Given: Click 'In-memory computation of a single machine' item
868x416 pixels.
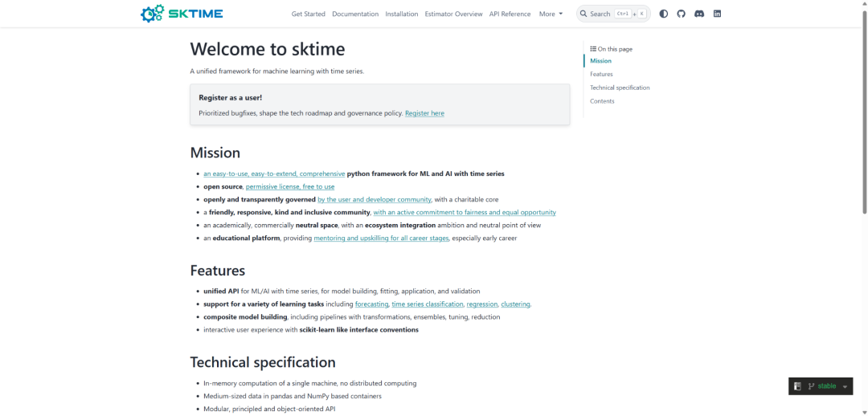Looking at the screenshot, I should tap(309, 383).
